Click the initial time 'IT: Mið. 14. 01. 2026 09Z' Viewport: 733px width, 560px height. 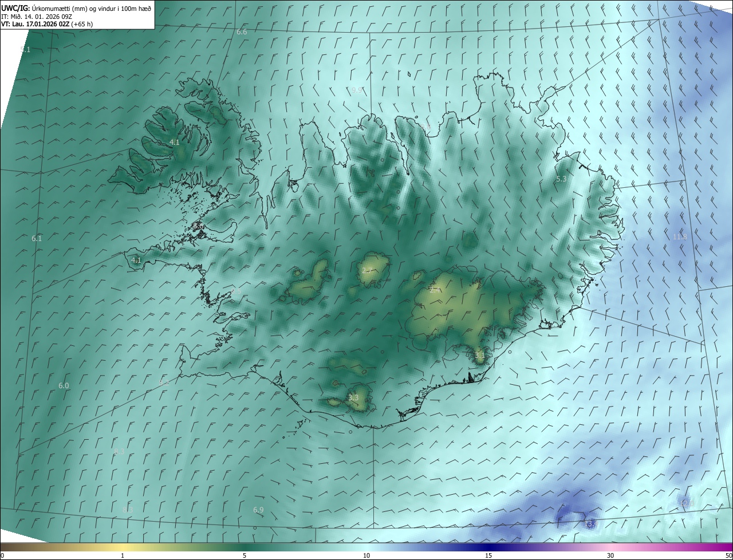[37, 16]
